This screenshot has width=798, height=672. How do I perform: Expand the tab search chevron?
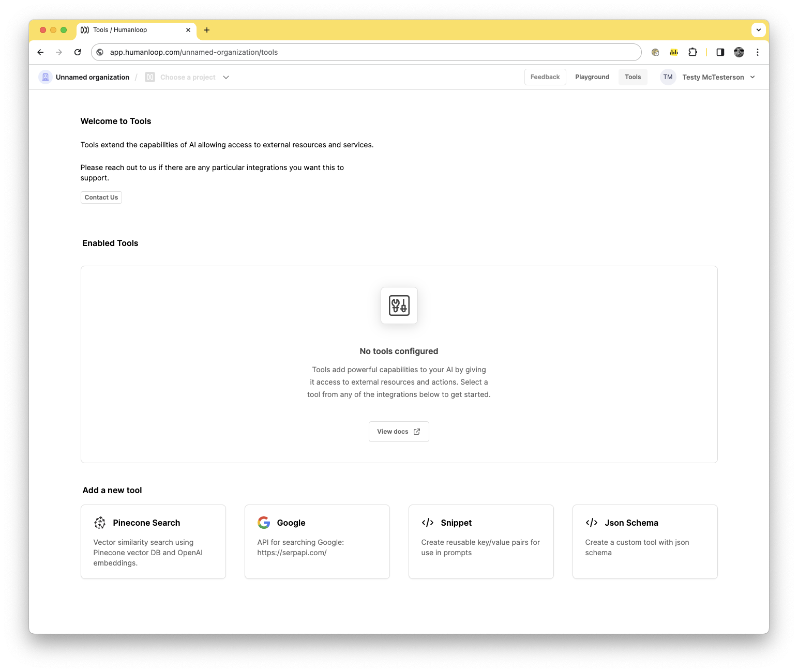[x=759, y=30]
